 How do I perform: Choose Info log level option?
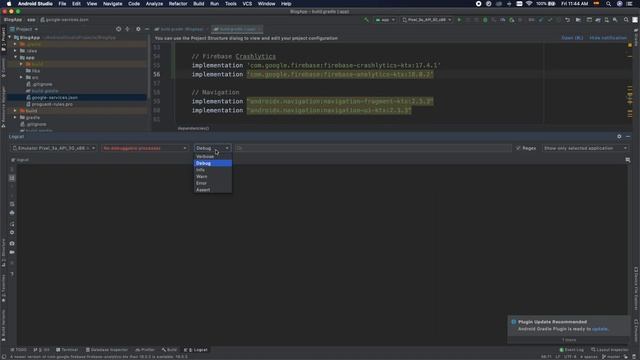[213, 170]
